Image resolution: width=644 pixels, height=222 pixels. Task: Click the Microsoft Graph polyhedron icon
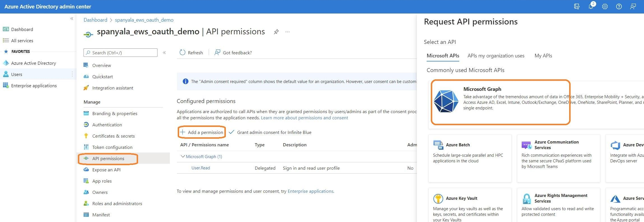(446, 101)
